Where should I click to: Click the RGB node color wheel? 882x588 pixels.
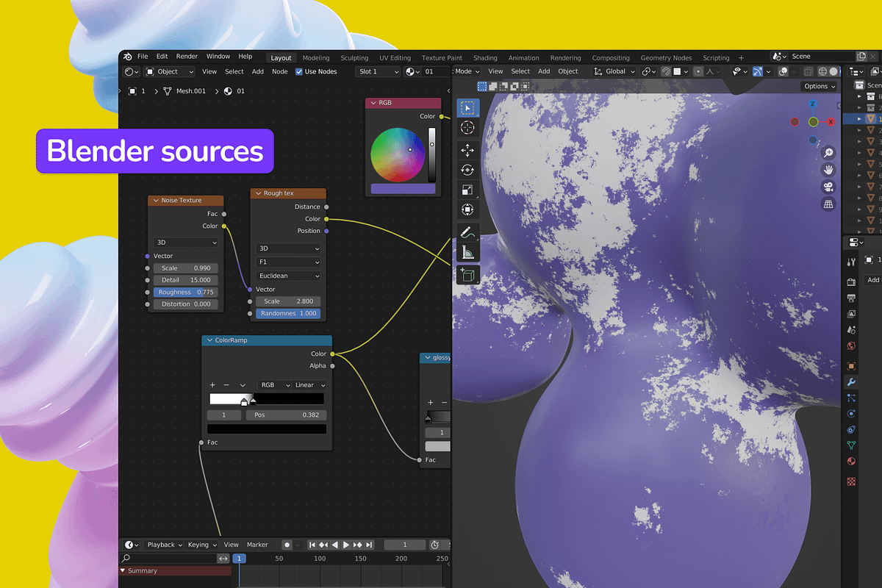coord(397,154)
